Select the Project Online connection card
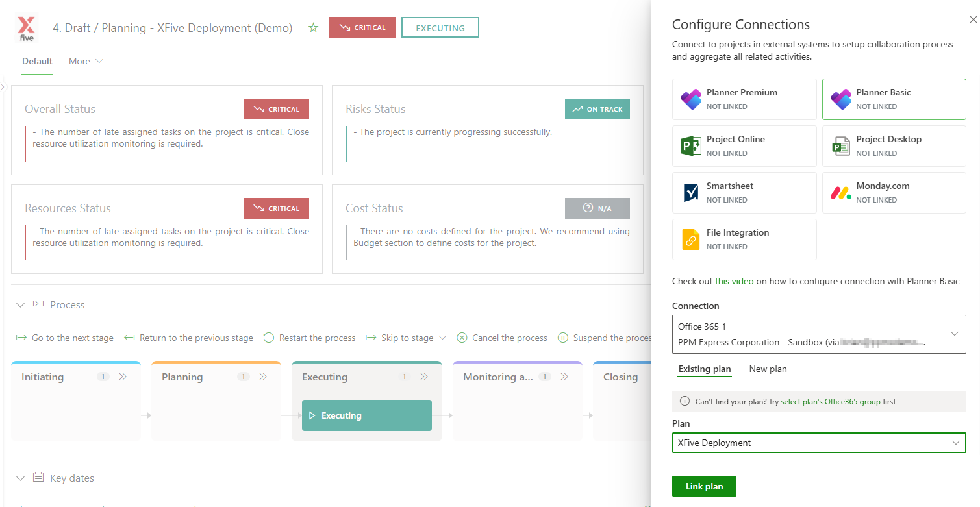 coord(744,146)
